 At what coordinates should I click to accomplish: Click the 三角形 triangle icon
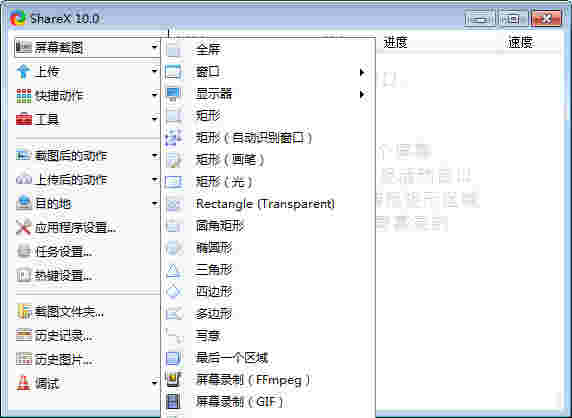point(173,270)
